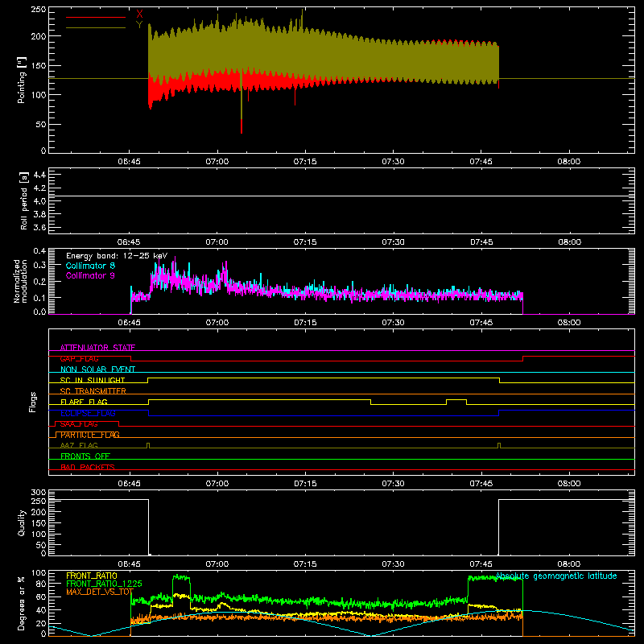Click the 300 tick on Quality axis
This screenshot has width=644, height=644.
pos(39,493)
